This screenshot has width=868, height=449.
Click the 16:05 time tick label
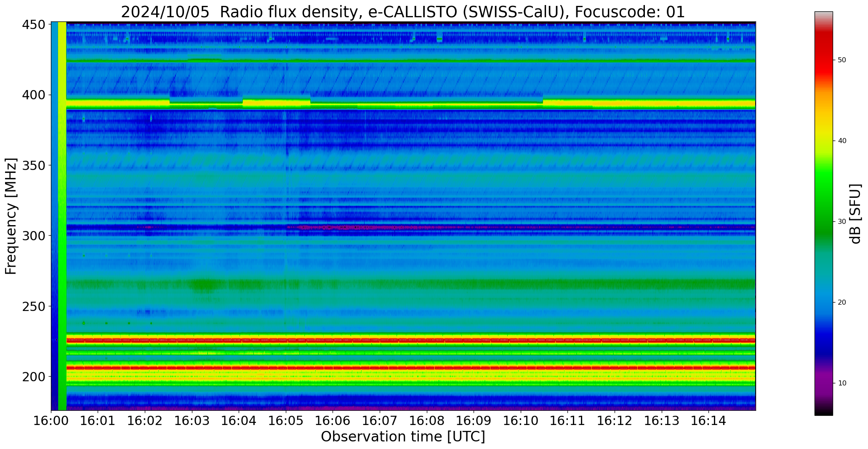point(286,420)
